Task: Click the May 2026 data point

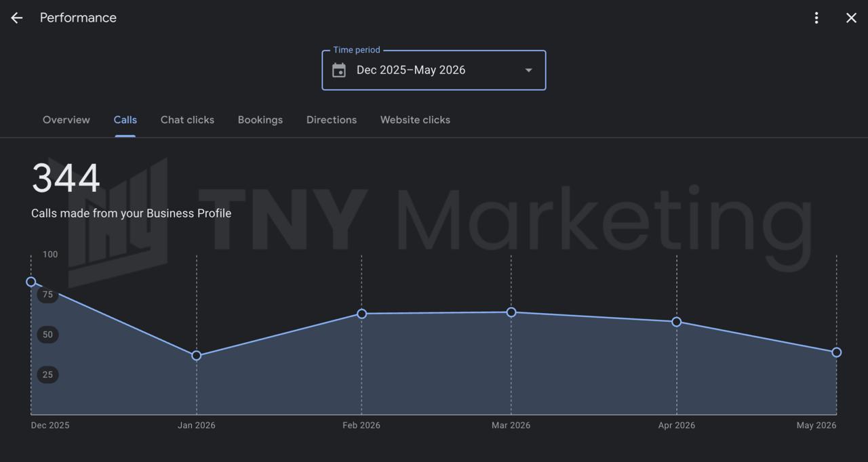Action: pos(836,352)
